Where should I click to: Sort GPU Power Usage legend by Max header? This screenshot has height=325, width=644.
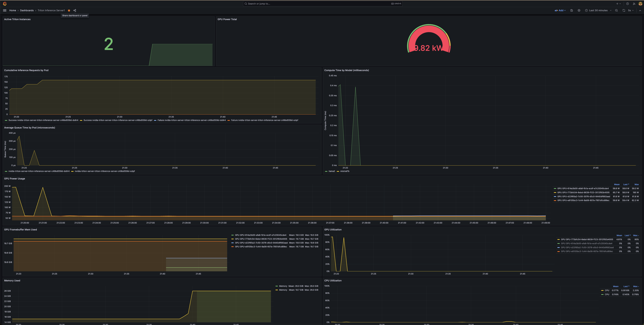coord(636,184)
